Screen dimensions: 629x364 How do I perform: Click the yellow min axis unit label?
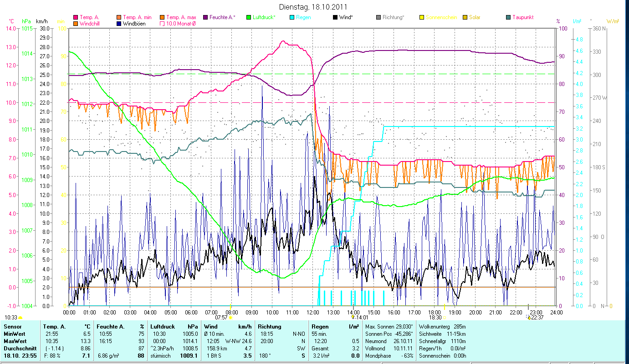pyautogui.click(x=61, y=21)
